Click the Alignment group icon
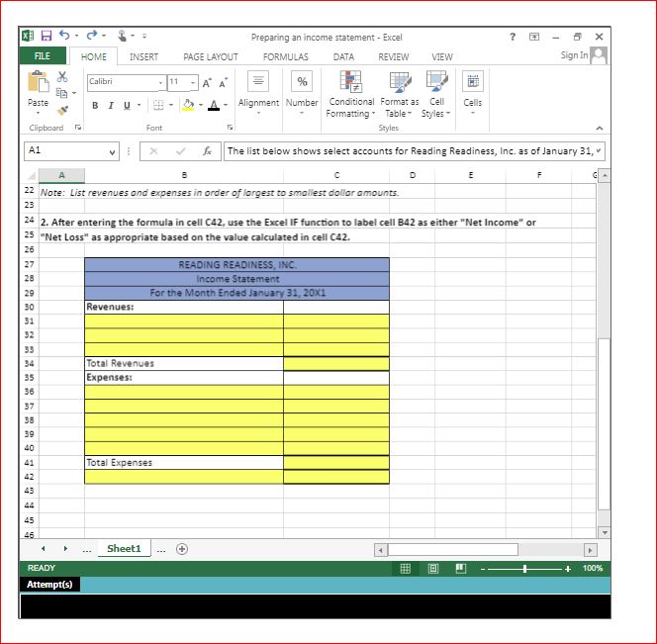657x644 pixels. coord(258,81)
